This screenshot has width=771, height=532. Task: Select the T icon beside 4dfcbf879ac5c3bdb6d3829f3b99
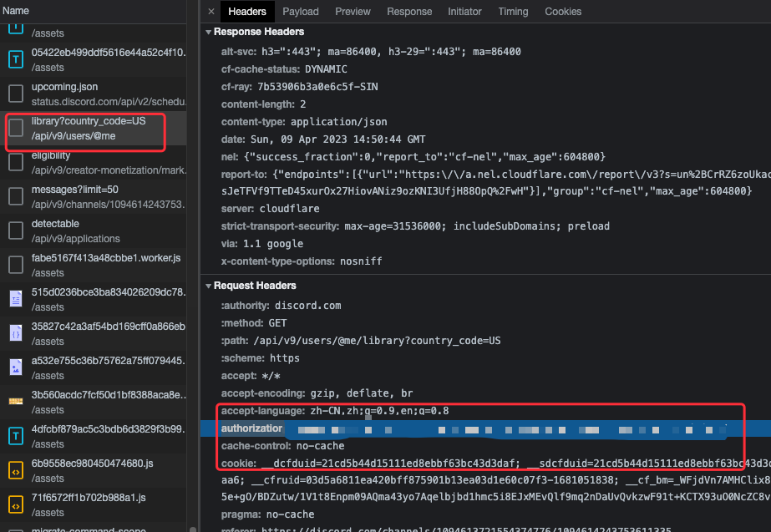tap(14, 435)
